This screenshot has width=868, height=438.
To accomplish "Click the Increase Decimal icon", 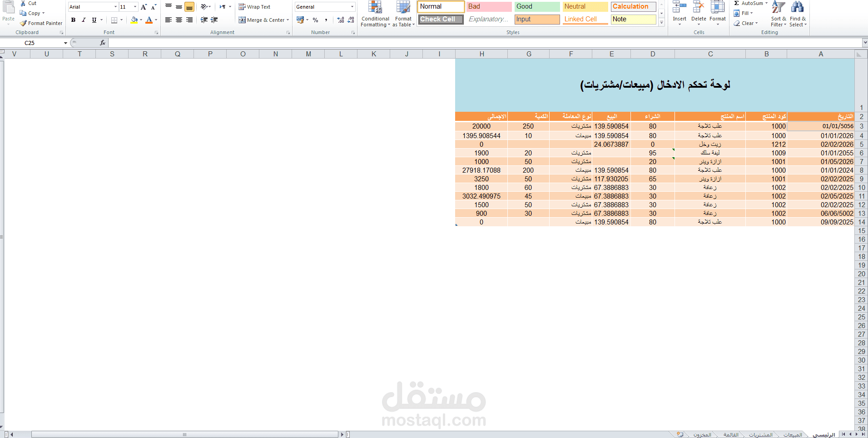I will click(x=341, y=20).
